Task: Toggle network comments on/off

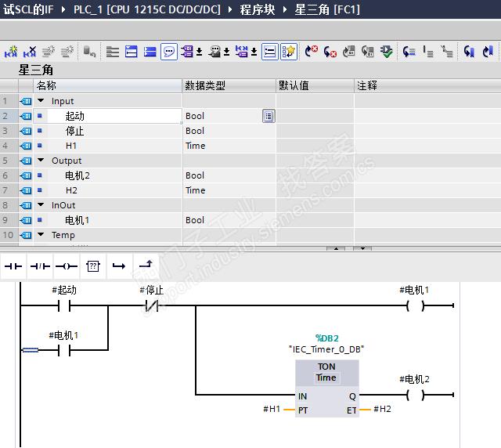Action: pos(270,51)
